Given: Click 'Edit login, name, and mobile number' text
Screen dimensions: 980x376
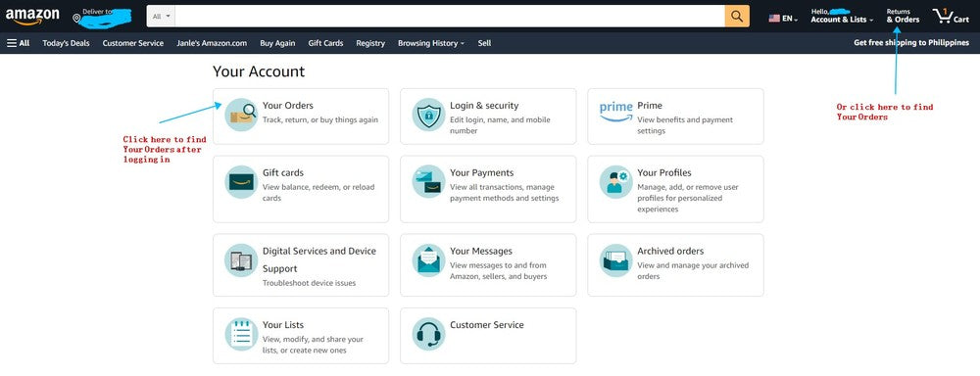Looking at the screenshot, I should click(500, 125).
